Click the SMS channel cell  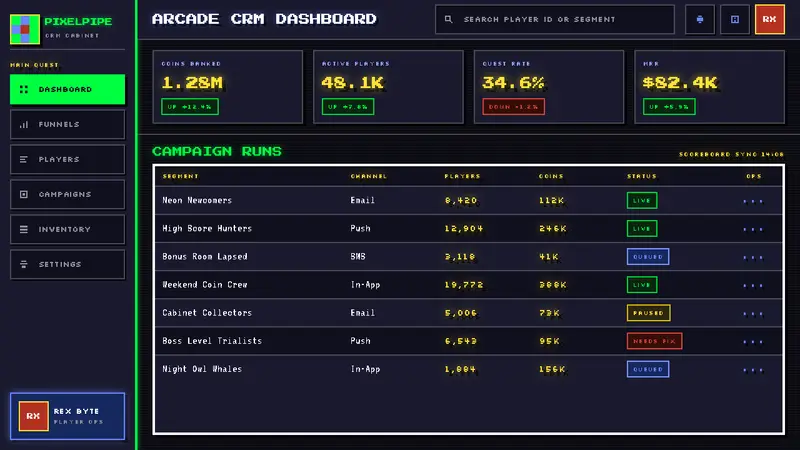358,257
